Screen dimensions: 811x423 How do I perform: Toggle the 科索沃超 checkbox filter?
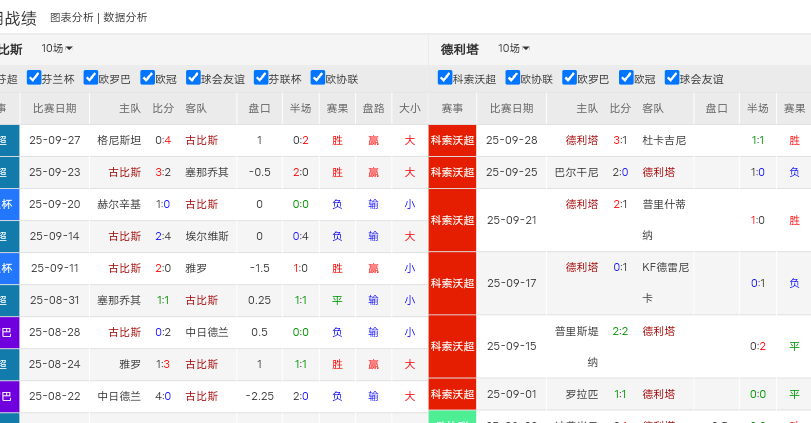click(x=445, y=77)
